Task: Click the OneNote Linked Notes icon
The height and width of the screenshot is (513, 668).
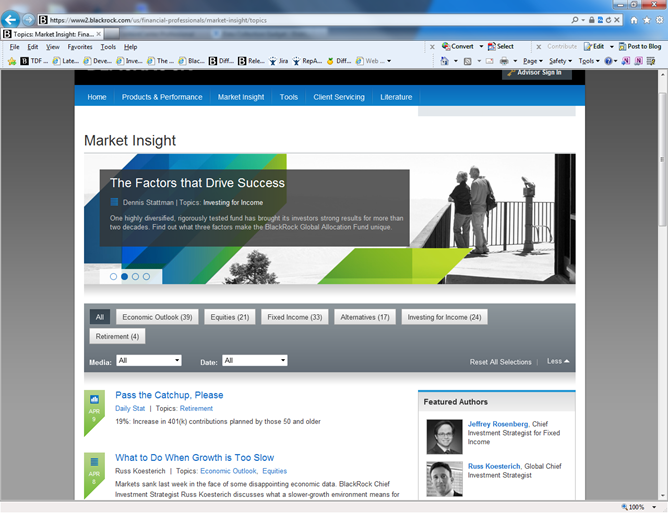Action: [x=638, y=61]
